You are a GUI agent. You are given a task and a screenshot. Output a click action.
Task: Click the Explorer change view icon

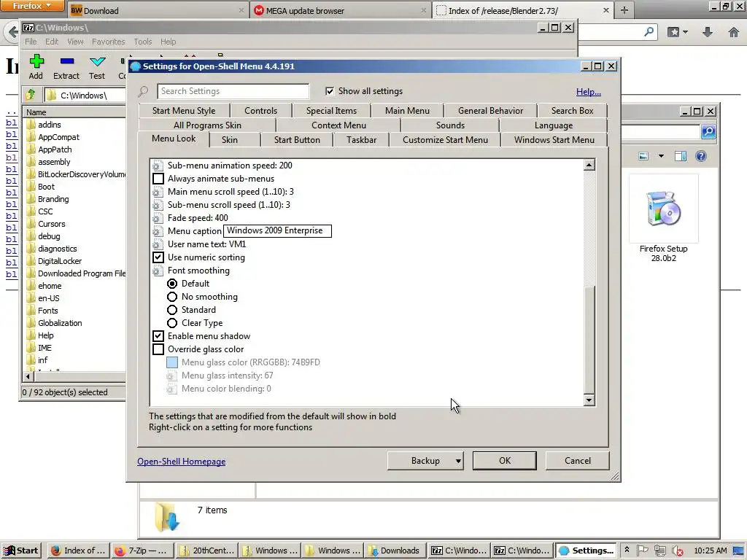tap(643, 156)
